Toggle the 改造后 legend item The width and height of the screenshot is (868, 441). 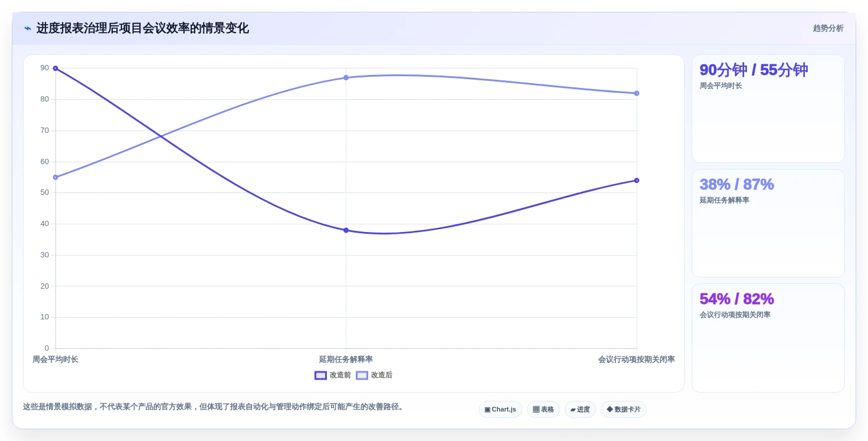click(374, 375)
